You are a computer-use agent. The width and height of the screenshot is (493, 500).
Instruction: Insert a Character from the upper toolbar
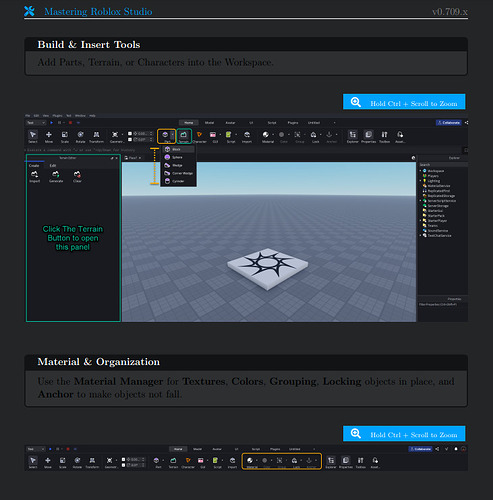tap(199, 136)
